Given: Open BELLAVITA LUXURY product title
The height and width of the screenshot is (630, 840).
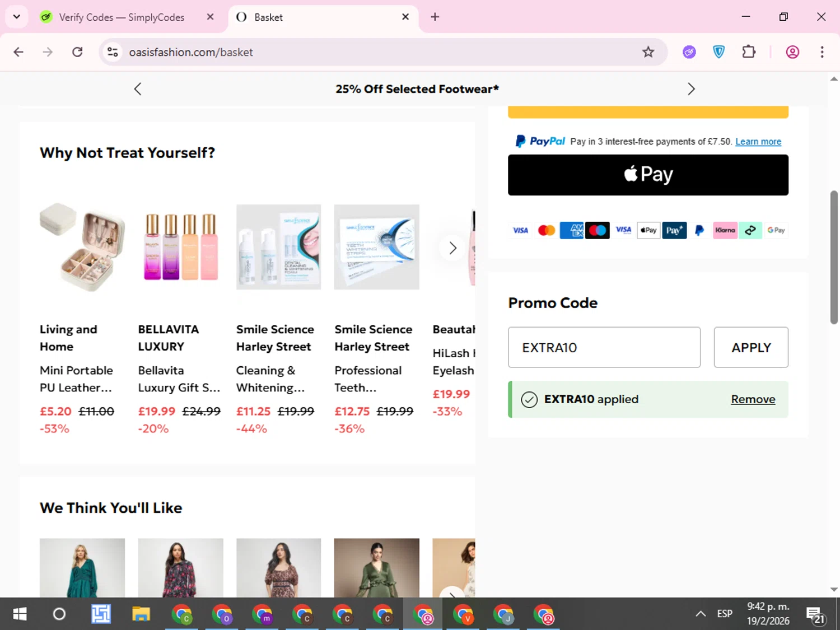Looking at the screenshot, I should pyautogui.click(x=169, y=338).
